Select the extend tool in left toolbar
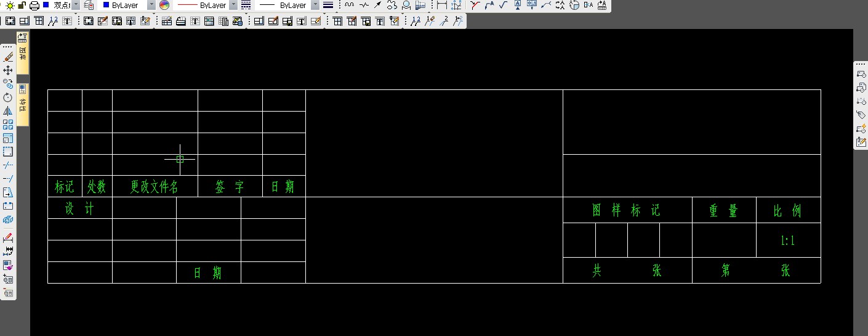This screenshot has width=868, height=336. (x=8, y=179)
